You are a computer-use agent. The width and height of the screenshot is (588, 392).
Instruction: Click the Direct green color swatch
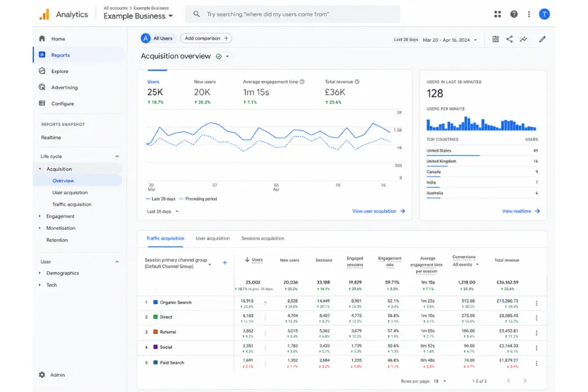(x=155, y=317)
